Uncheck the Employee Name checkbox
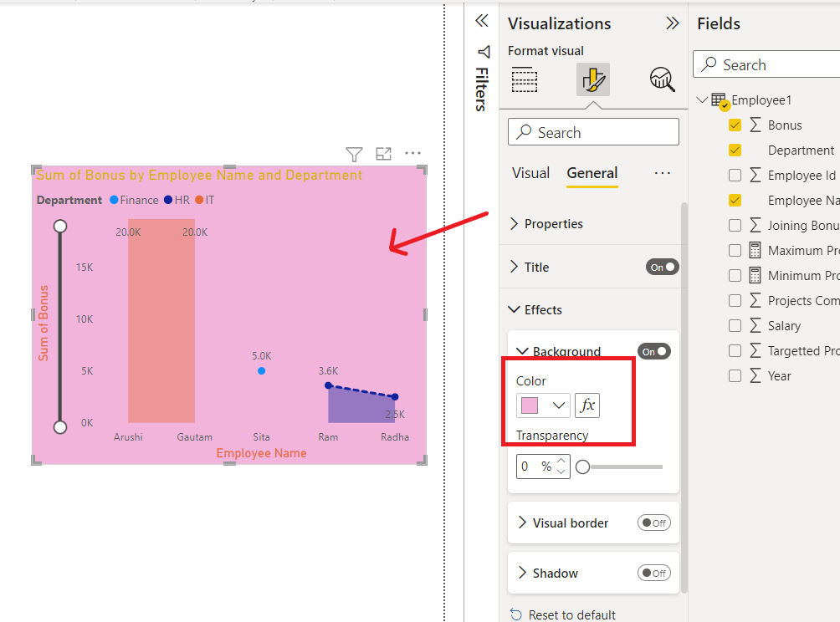Image resolution: width=840 pixels, height=622 pixels. [x=735, y=200]
